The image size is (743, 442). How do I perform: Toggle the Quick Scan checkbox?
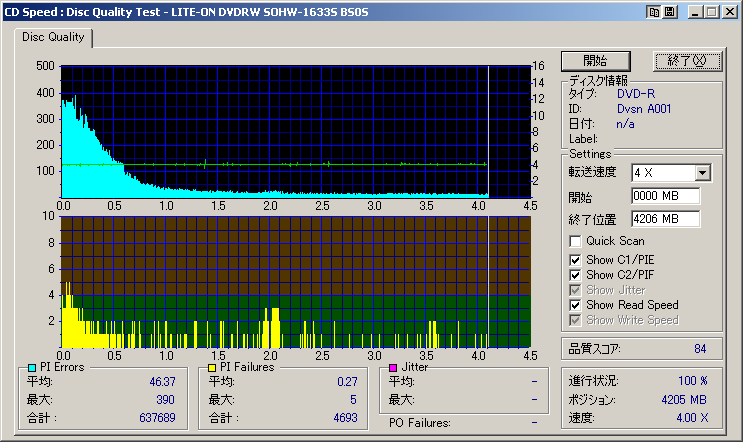tap(575, 241)
